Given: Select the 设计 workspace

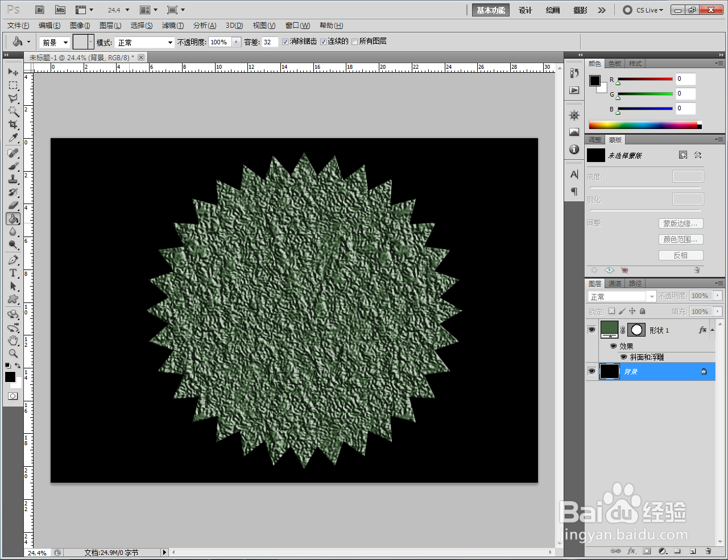Looking at the screenshot, I should pos(526,10).
